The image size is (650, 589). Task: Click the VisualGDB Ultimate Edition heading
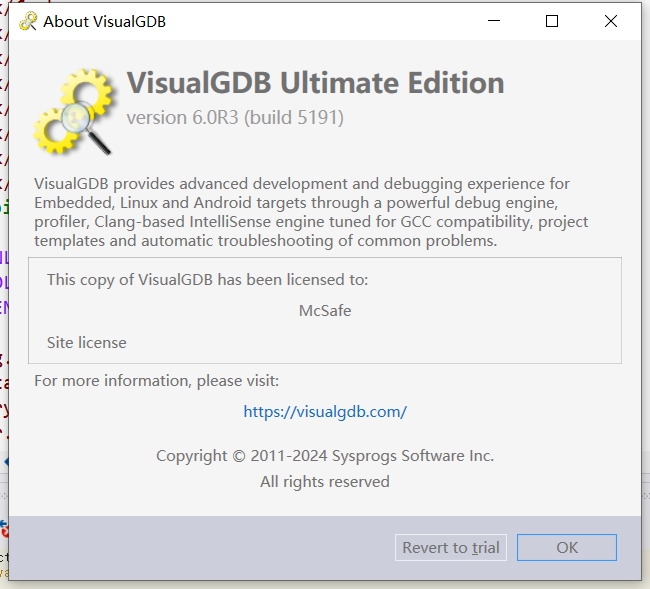tap(315, 82)
